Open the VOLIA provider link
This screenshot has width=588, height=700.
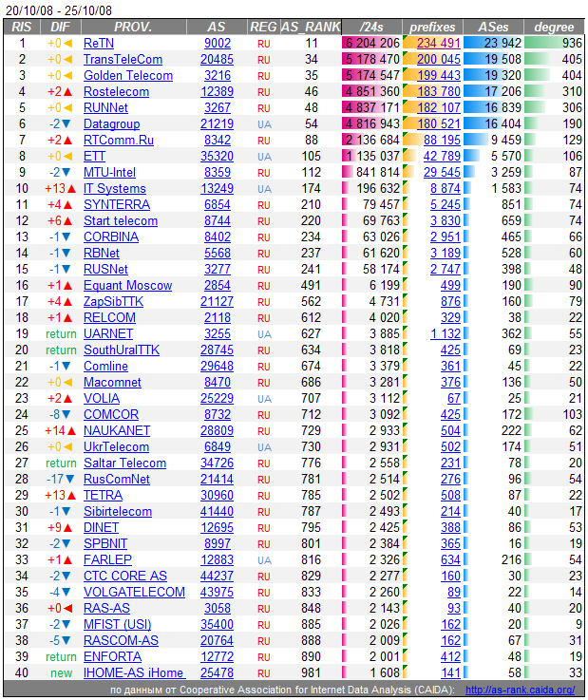click(x=102, y=398)
